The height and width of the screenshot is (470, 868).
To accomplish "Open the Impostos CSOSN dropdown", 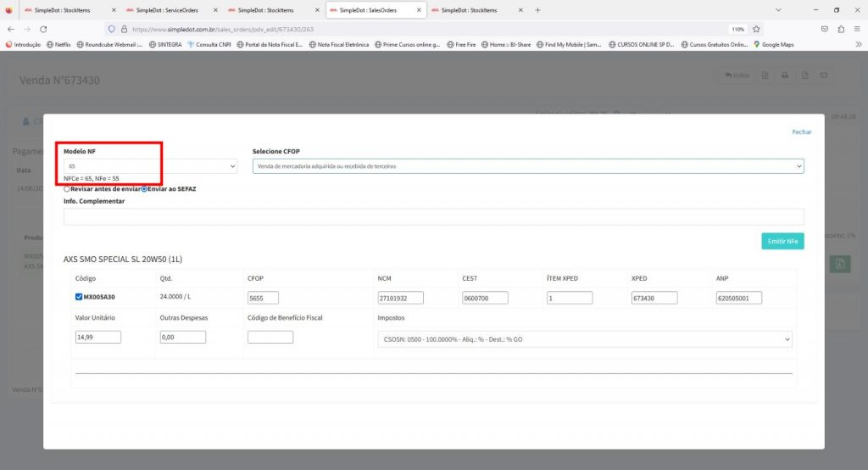I will (x=584, y=339).
